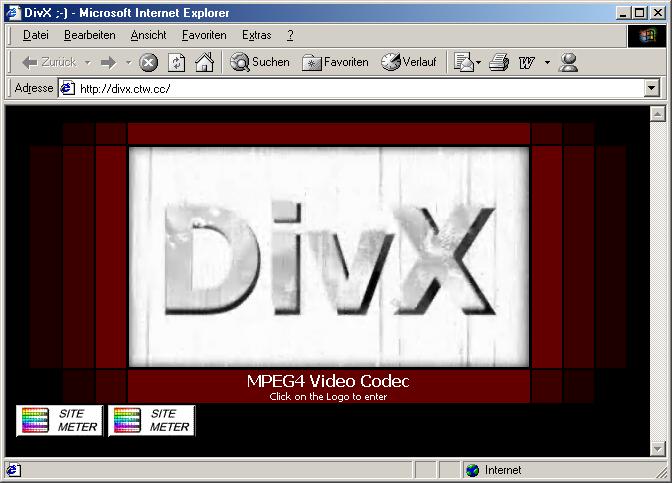Click the Mail envelope toolbar icon

(x=463, y=62)
